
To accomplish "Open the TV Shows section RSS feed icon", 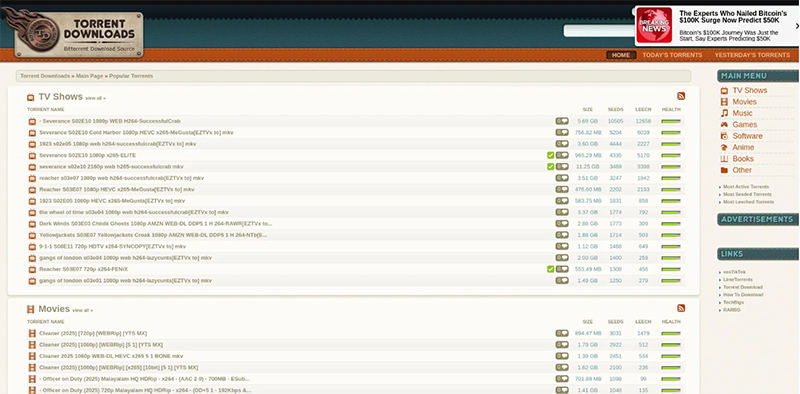I will coord(681,96).
